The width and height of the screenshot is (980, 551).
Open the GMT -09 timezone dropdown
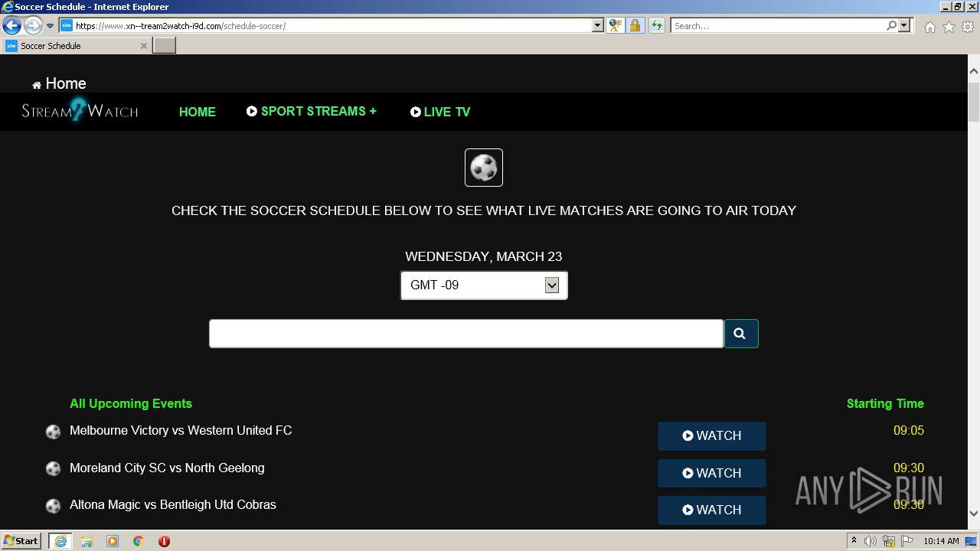pyautogui.click(x=484, y=285)
